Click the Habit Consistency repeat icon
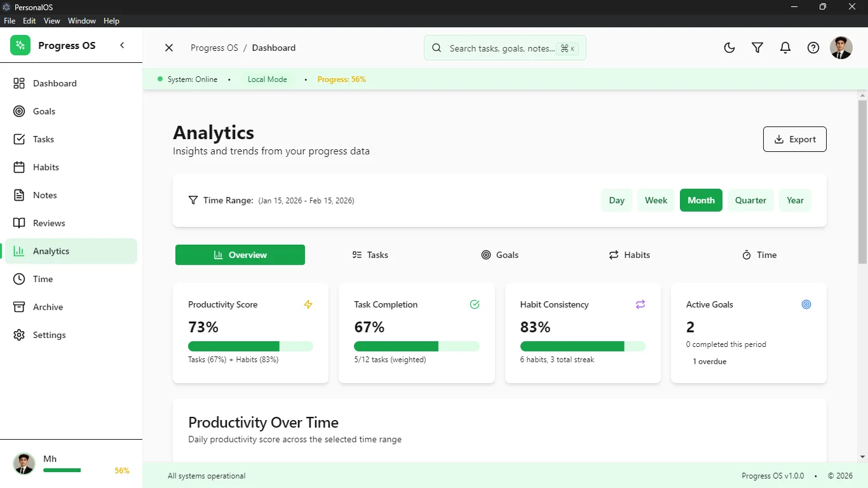 (641, 304)
